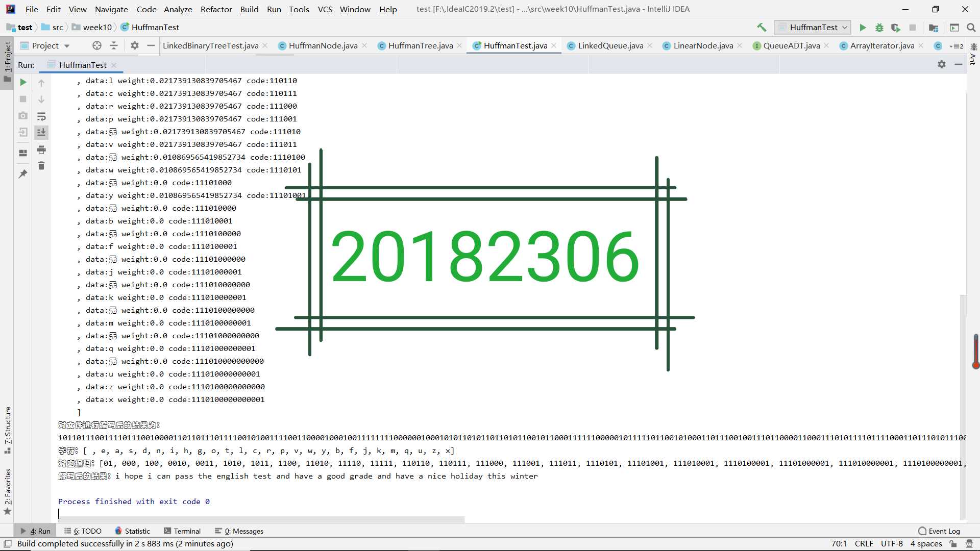980x551 pixels.
Task: Click horizontal scrollbar of console
Action: 261,519
